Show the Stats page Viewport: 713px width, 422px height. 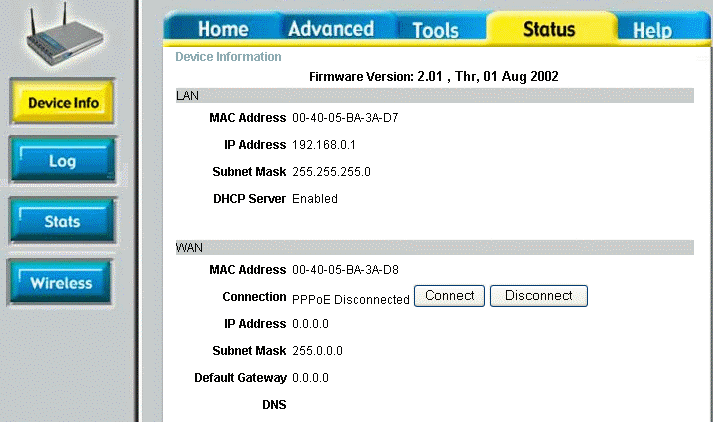point(62,222)
